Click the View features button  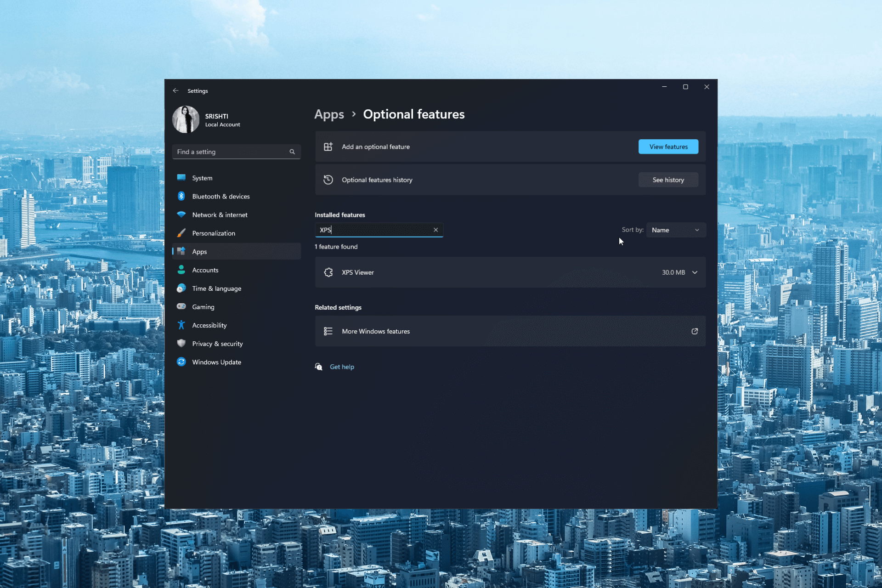(x=668, y=147)
